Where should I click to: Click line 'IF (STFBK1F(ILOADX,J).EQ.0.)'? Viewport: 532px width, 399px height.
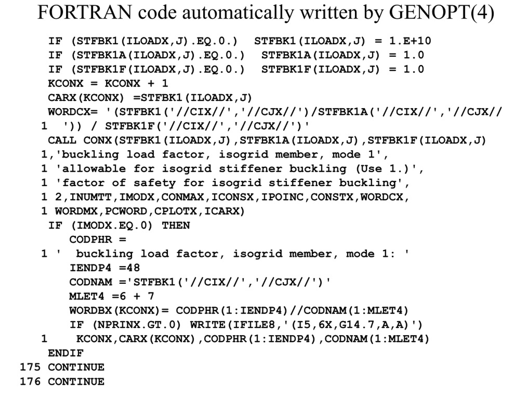tap(236, 69)
